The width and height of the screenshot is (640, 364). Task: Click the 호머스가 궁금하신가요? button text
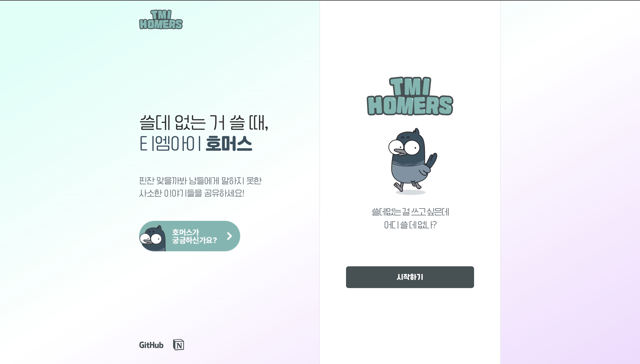[194, 236]
